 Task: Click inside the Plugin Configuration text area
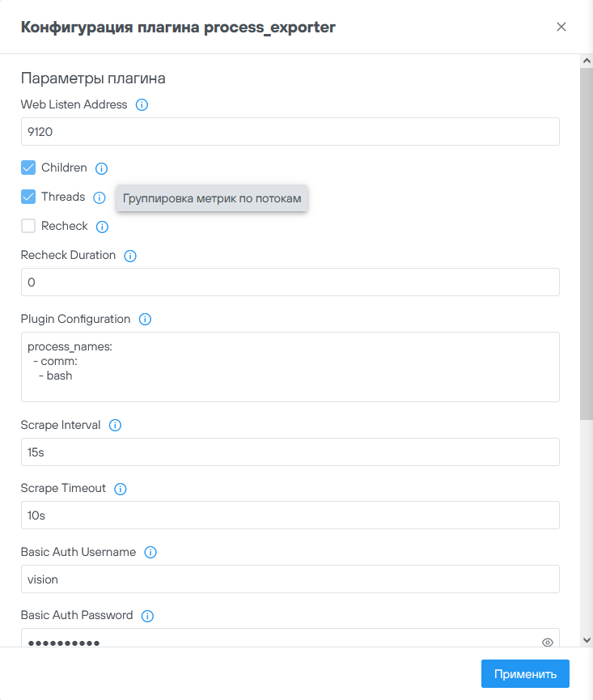tap(290, 367)
